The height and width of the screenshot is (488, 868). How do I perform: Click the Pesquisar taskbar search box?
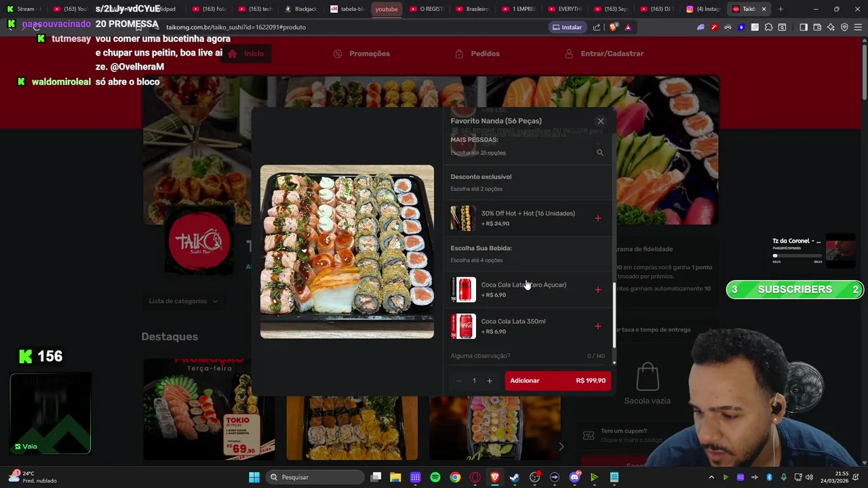click(315, 477)
